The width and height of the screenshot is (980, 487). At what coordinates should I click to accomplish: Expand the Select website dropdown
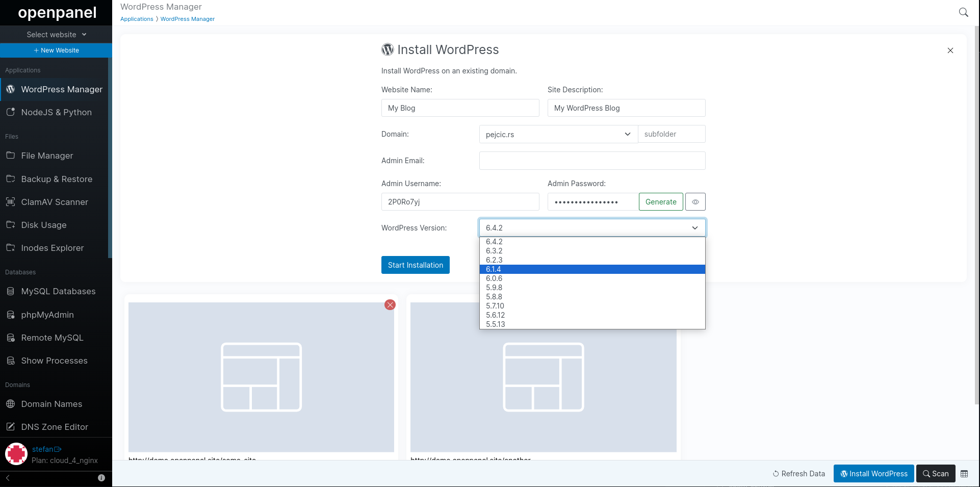coord(56,35)
